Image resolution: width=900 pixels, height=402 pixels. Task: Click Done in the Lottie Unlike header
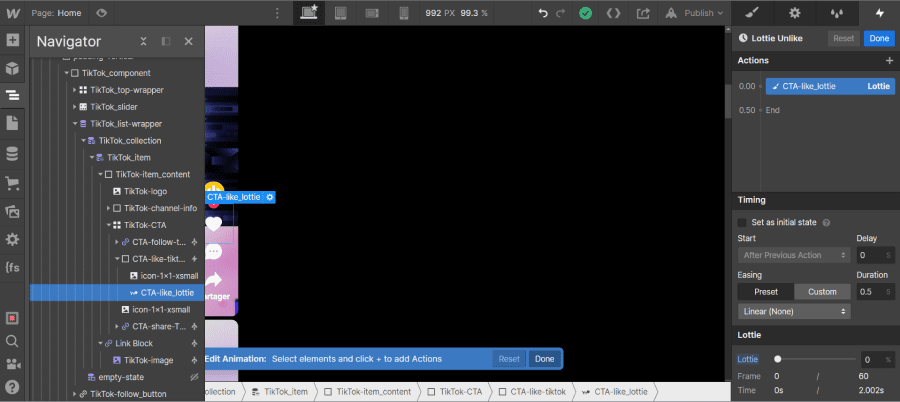click(x=879, y=38)
